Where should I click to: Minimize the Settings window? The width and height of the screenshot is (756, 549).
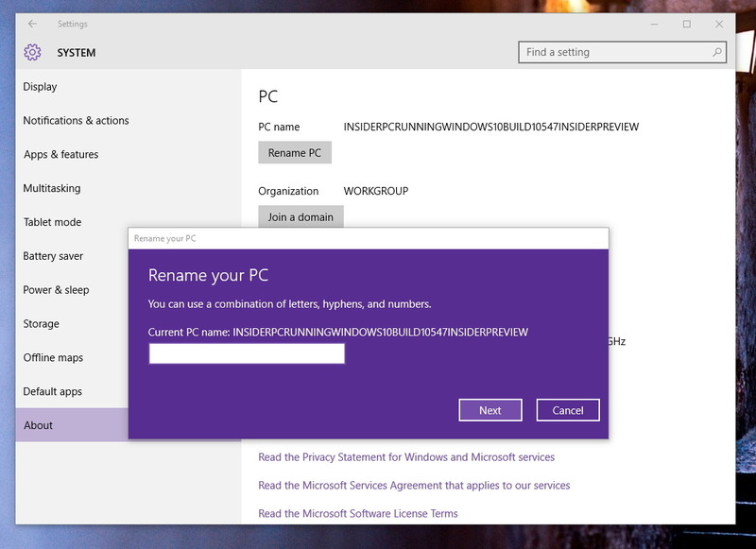tap(654, 25)
